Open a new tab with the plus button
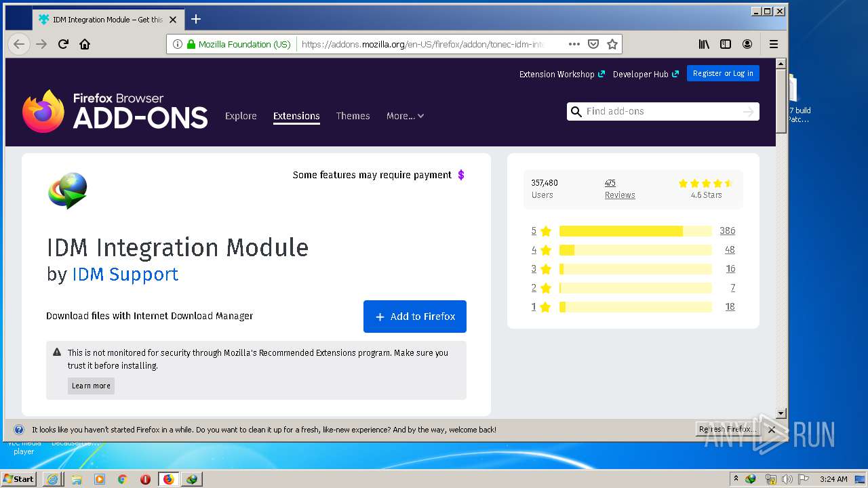This screenshot has height=488, width=868. tap(196, 19)
